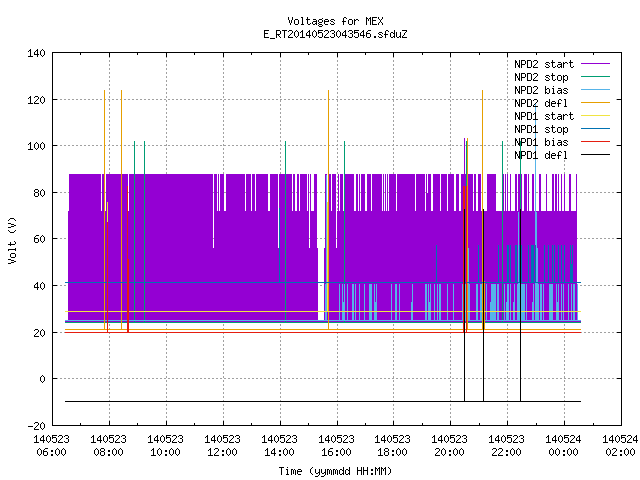Click the x-axis tick '140523 20:00'

pos(449,446)
